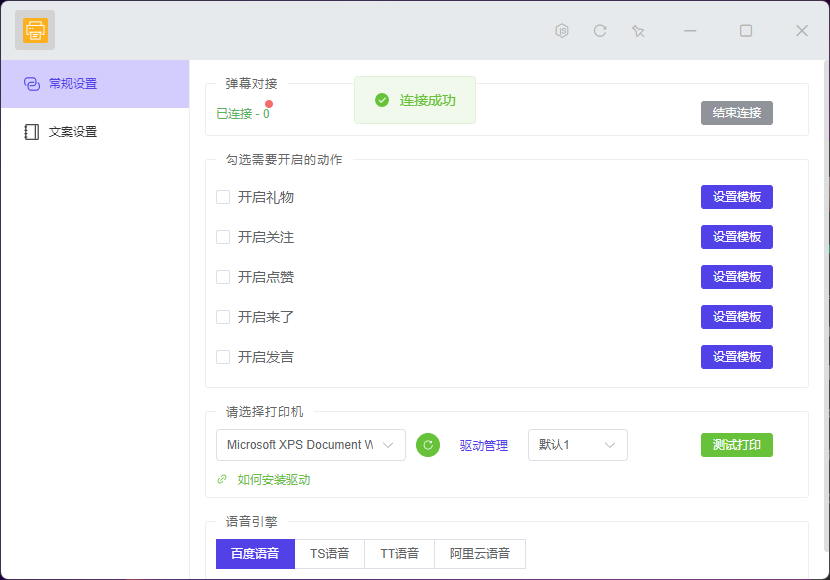Select the 阿里云语音 engine tab
The height and width of the screenshot is (580, 830).
[480, 554]
